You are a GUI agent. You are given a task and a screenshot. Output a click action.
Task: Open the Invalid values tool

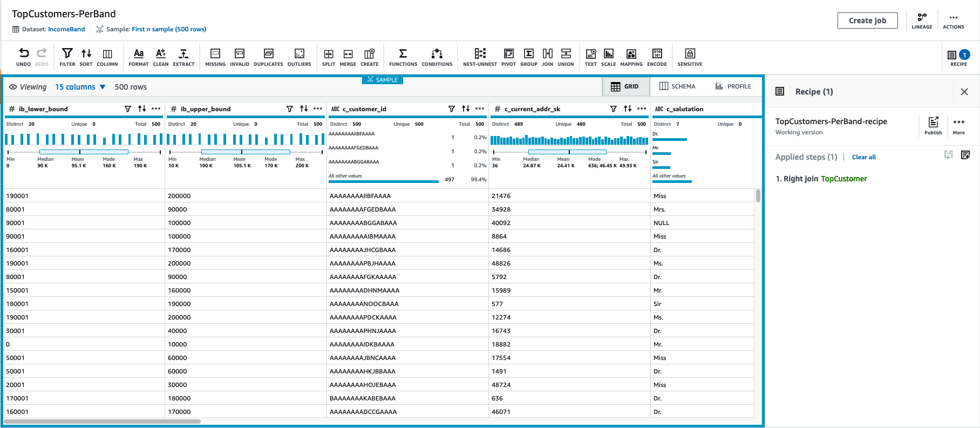click(x=240, y=57)
